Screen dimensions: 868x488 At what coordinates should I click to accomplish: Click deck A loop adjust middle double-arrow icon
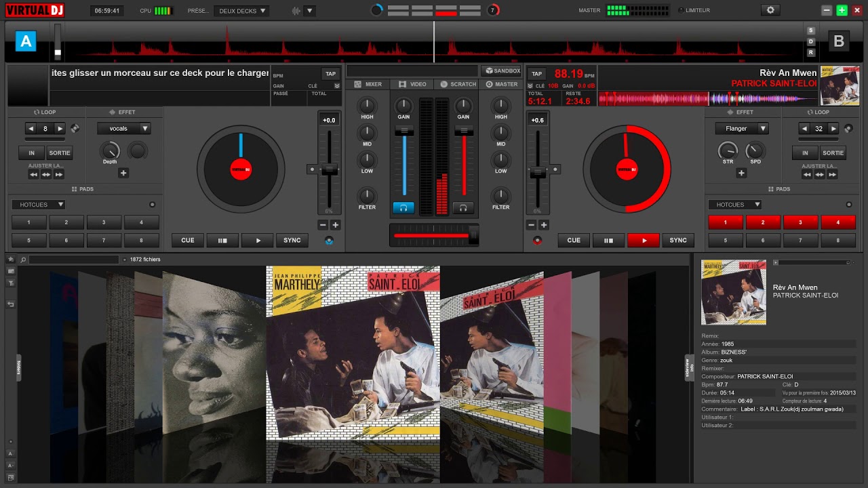tap(46, 174)
